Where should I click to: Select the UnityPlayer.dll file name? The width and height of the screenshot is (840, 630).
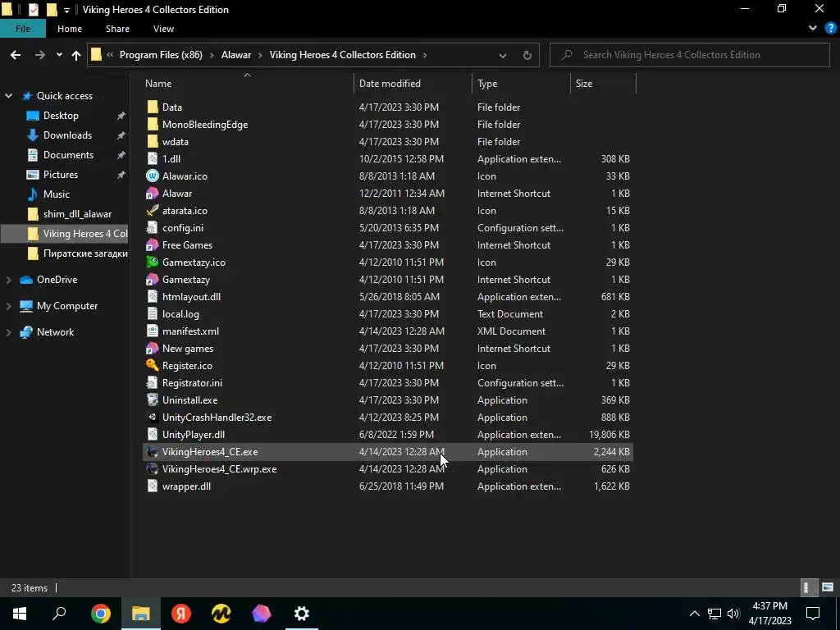point(194,435)
